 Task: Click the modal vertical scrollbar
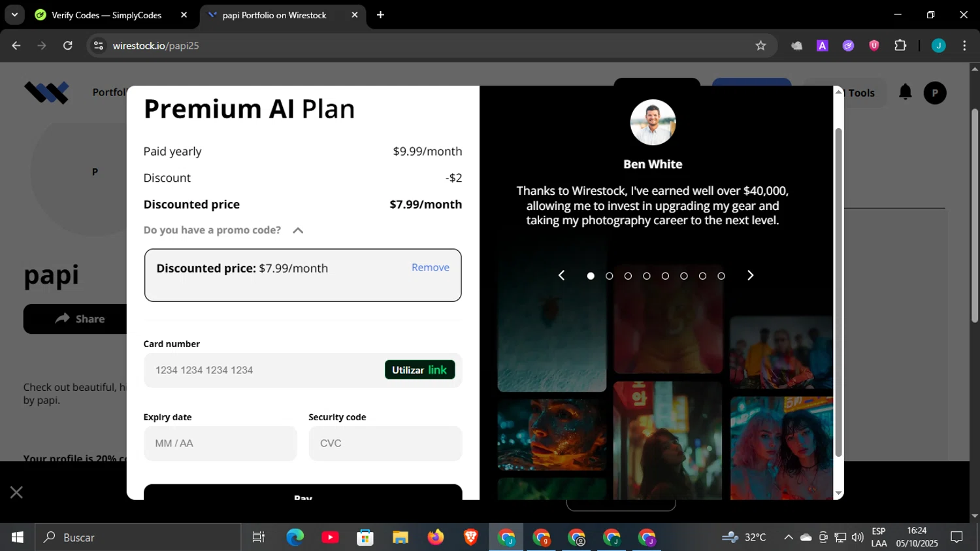tap(838, 293)
